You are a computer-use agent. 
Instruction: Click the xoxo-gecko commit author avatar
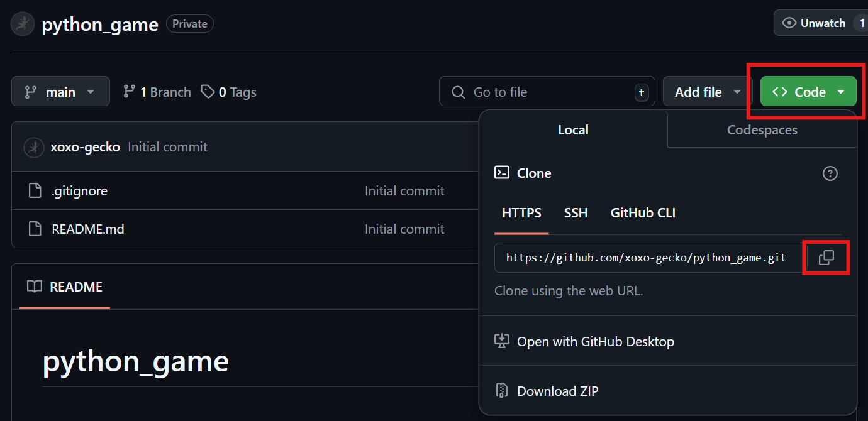[x=33, y=147]
